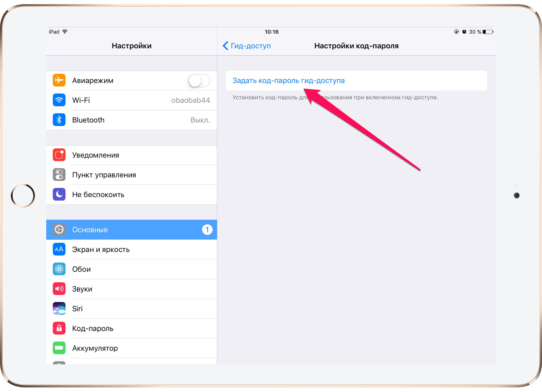Open the Аккумулятор settings row
The height and width of the screenshot is (392, 542).
[x=132, y=348]
